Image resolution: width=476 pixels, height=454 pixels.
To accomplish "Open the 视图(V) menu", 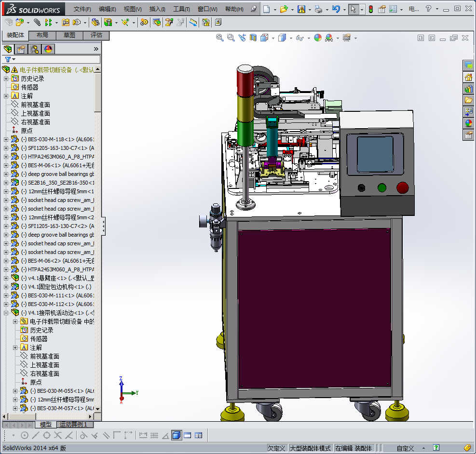I will coord(132,10).
